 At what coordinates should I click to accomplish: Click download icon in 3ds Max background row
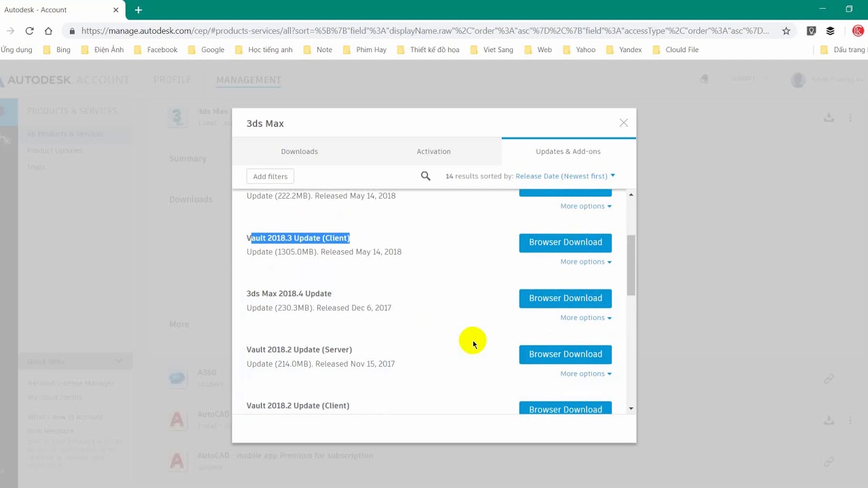pos(829,117)
